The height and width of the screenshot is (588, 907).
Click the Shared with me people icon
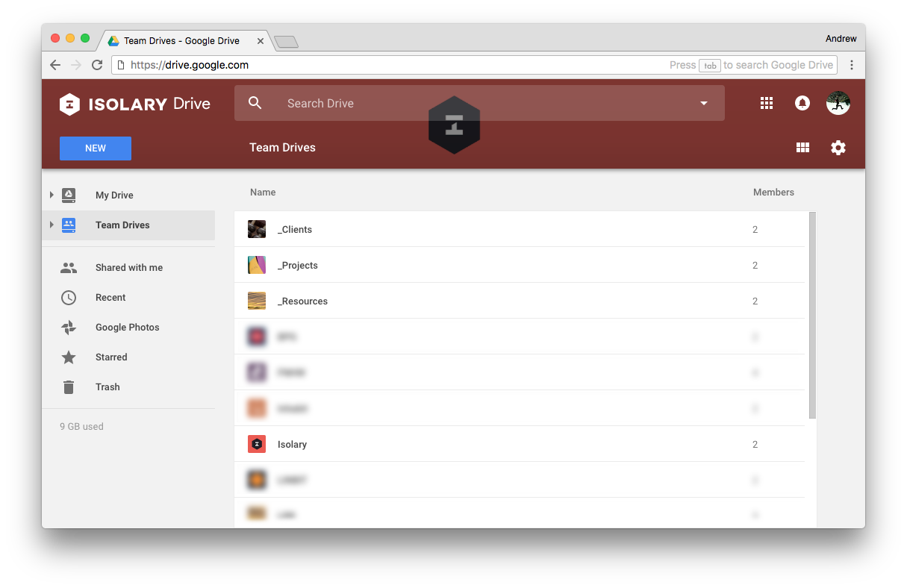69,268
